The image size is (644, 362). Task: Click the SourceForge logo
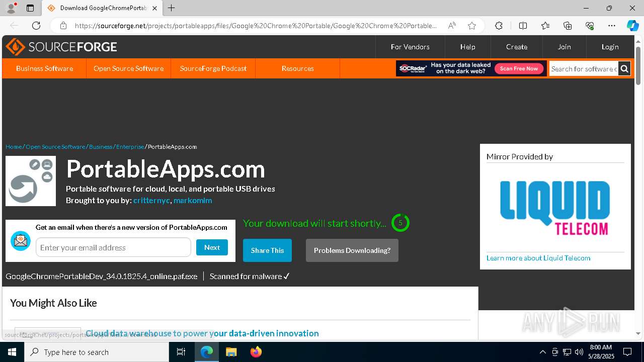tap(61, 47)
